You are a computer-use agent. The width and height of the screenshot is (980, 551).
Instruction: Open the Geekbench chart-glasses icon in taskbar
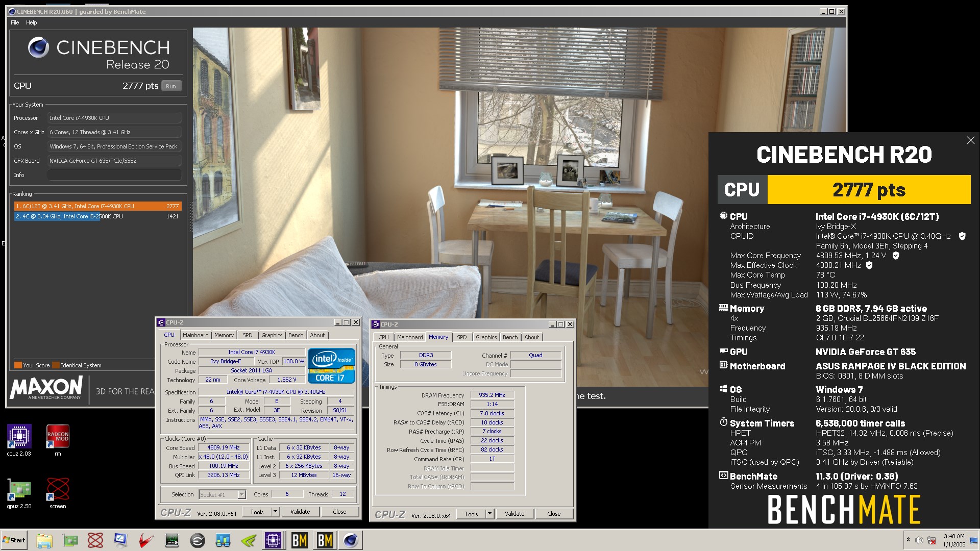click(223, 540)
